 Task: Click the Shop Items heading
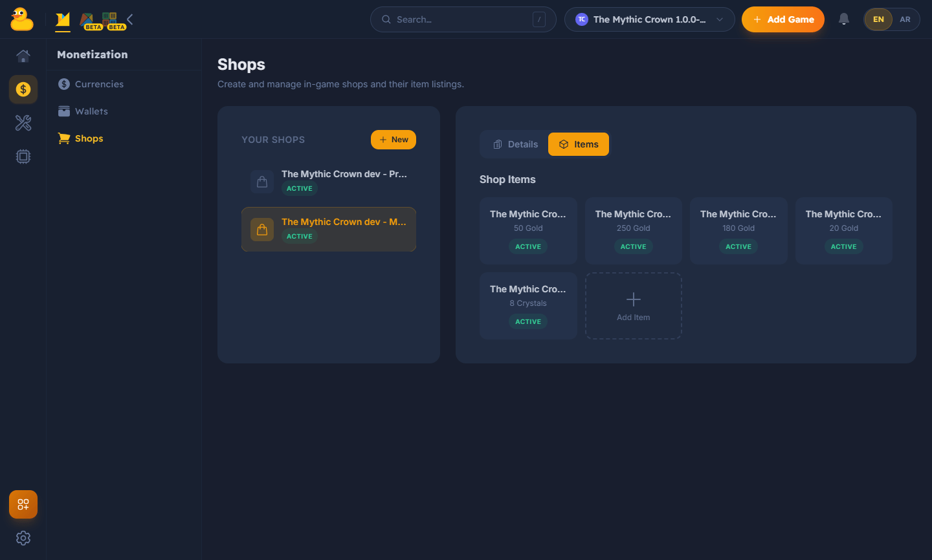[x=507, y=179]
